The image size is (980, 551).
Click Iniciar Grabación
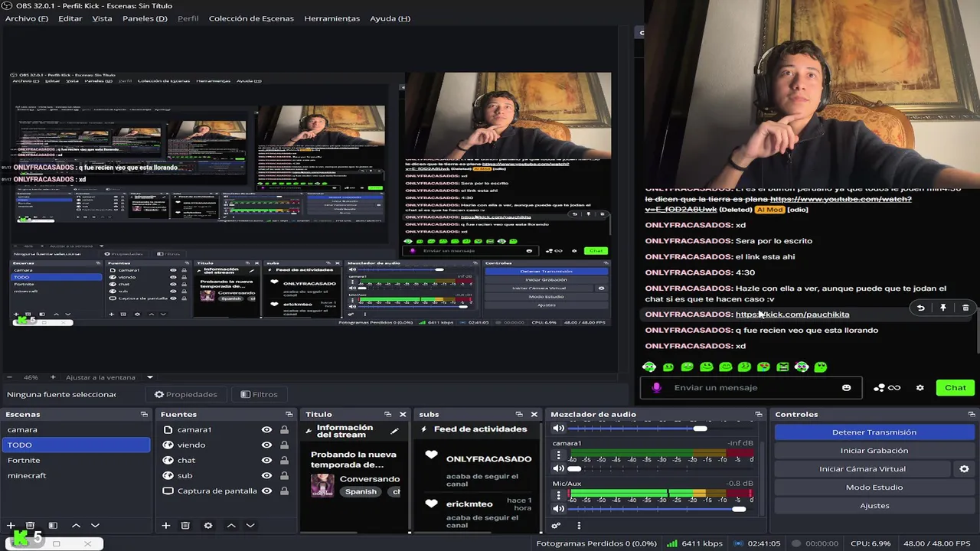point(874,451)
